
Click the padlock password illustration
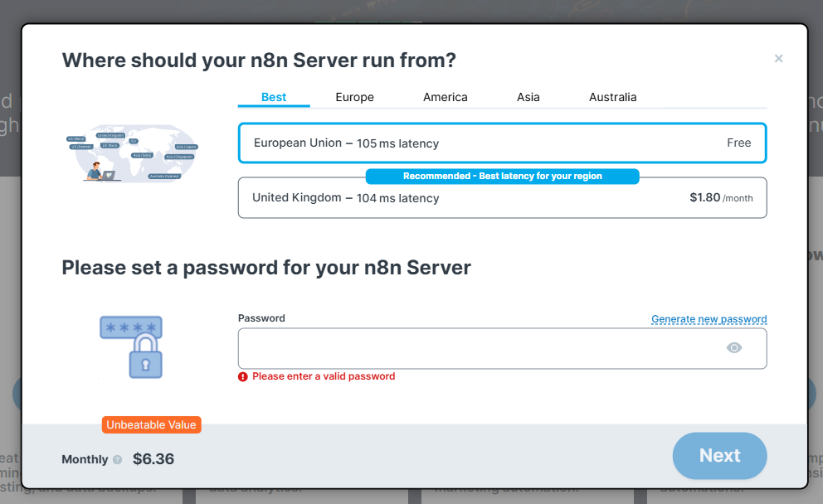[131, 346]
